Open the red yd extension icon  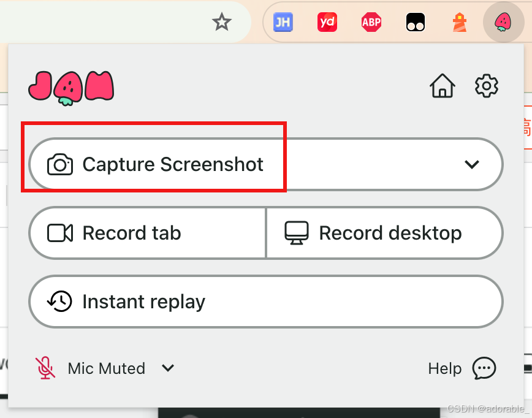(327, 22)
